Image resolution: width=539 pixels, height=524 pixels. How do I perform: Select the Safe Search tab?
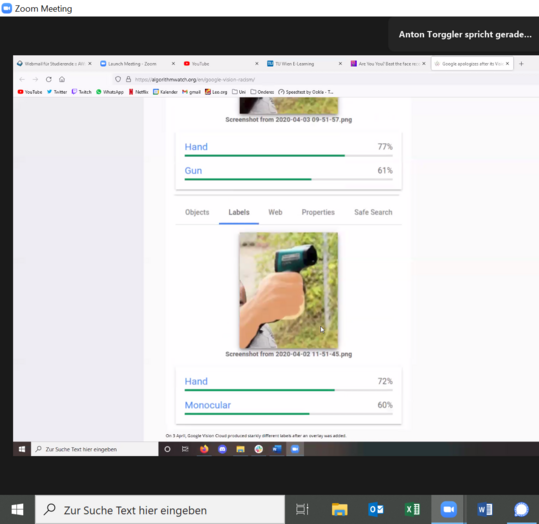click(x=373, y=212)
